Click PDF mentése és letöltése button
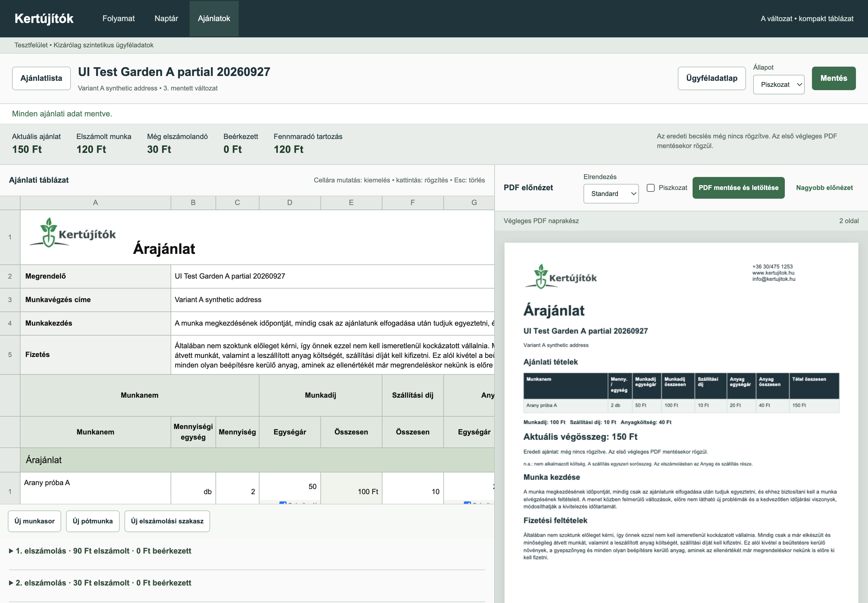Image resolution: width=868 pixels, height=603 pixels. [738, 188]
